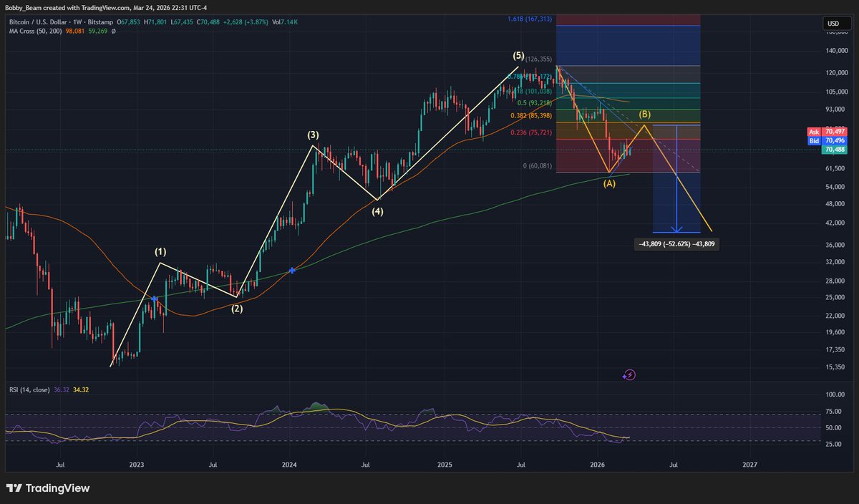The height and width of the screenshot is (504, 859).
Task: Click the MA cross marker at wave (1)
Action: pos(155,298)
